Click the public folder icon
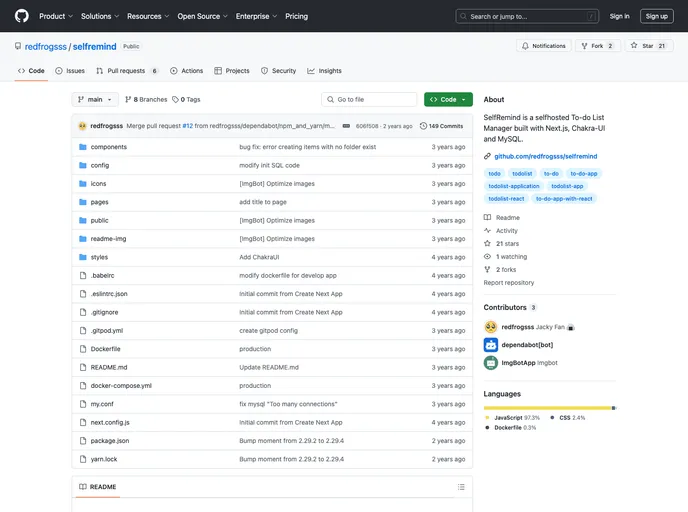 [x=82, y=220]
